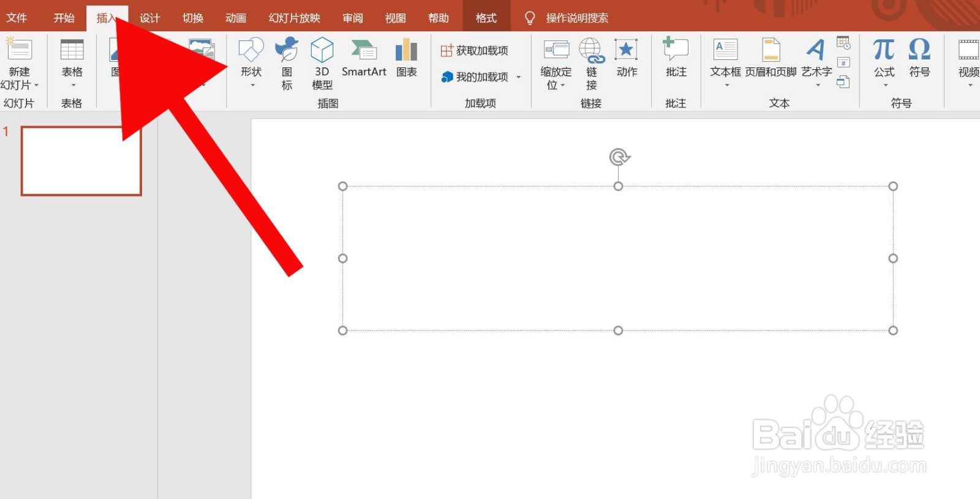Image resolution: width=980 pixels, height=499 pixels.
Task: Switch to the 帮助 (Help) tab
Action: [438, 18]
